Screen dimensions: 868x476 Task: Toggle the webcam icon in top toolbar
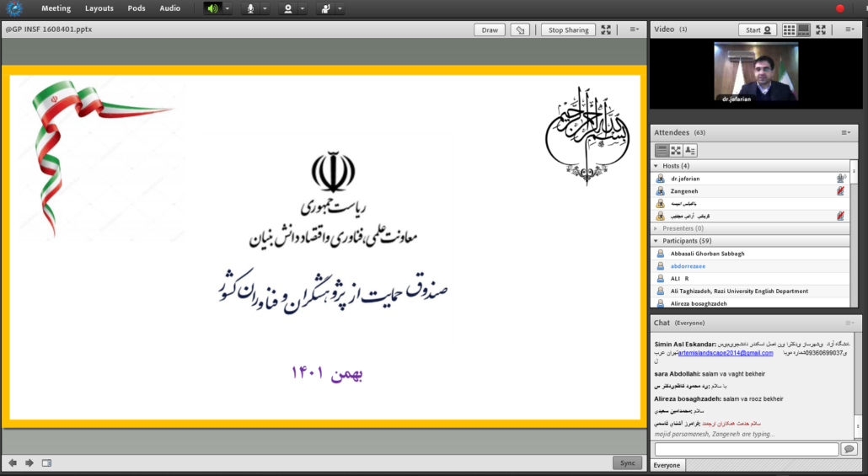[x=288, y=8]
